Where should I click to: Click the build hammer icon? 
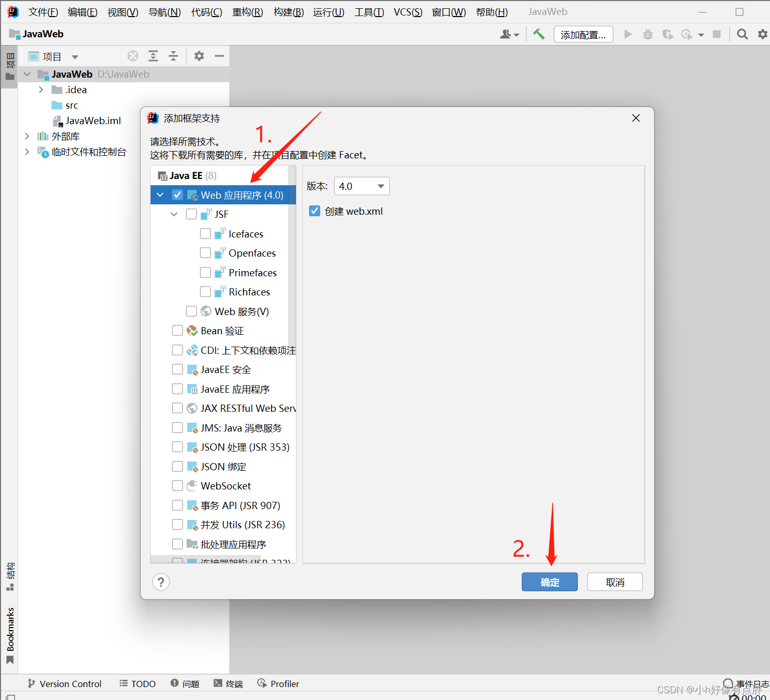click(539, 34)
